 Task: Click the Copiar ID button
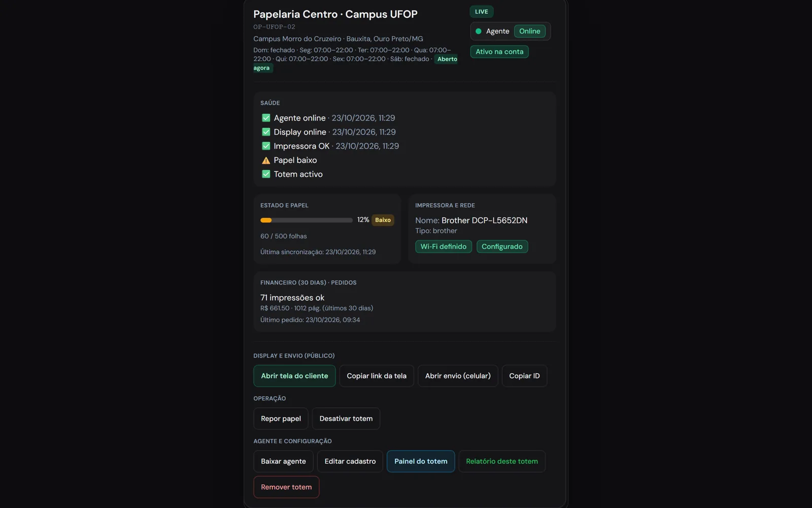click(524, 376)
